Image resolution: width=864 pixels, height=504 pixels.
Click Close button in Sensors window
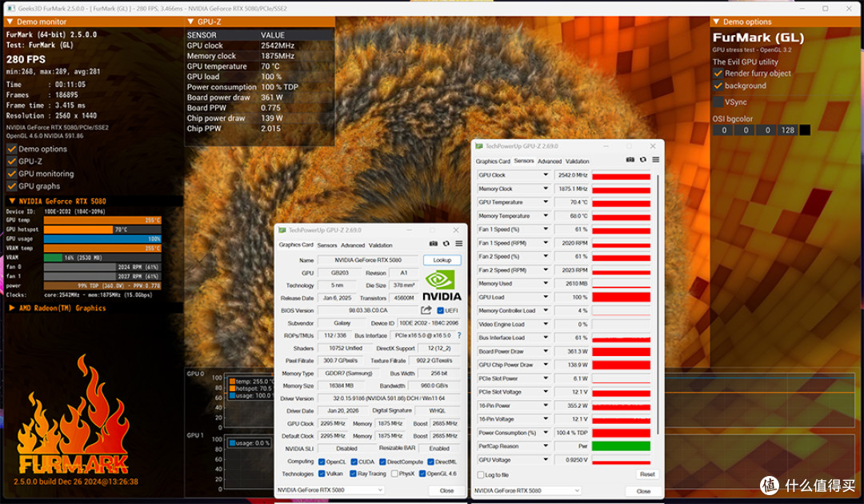643,490
